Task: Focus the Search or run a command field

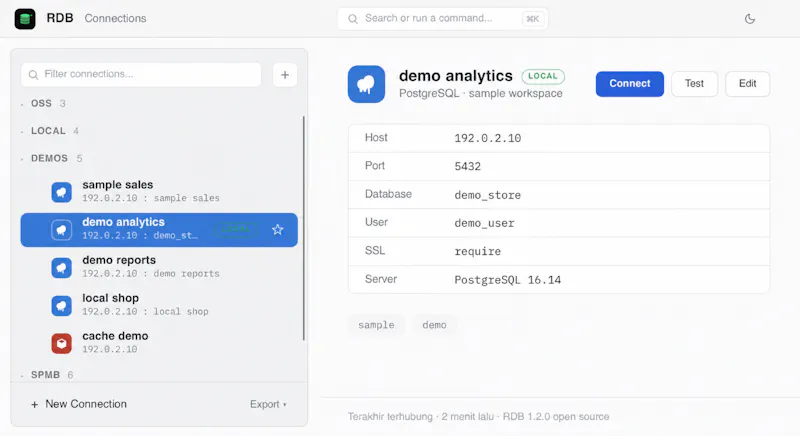Action: coord(442,19)
